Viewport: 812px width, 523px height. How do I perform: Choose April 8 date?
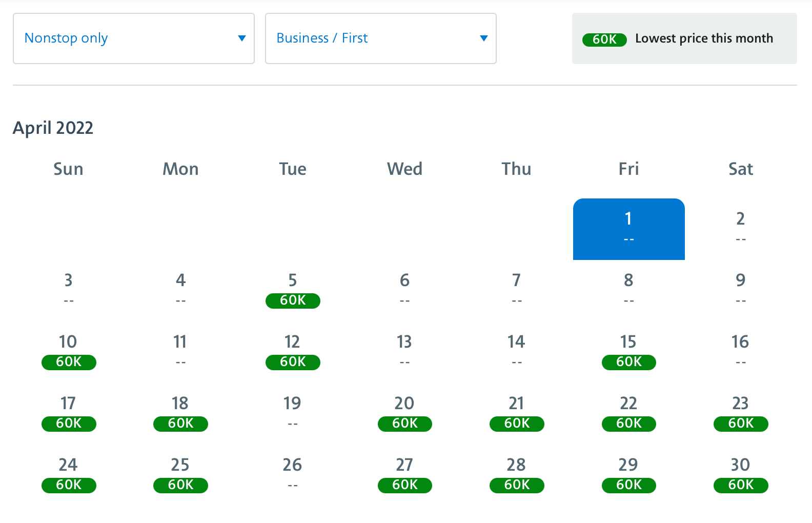[629, 291]
